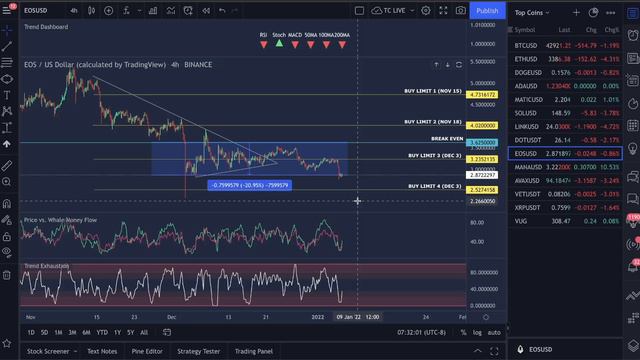The width and height of the screenshot is (640, 360).
Task: Hide all drawings with the eye icon
Action: click(7, 252)
